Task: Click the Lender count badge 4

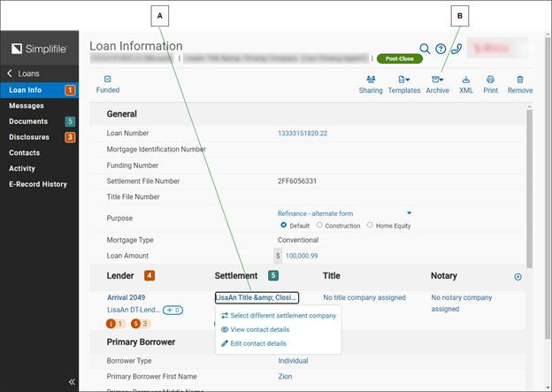Action: pos(149,275)
